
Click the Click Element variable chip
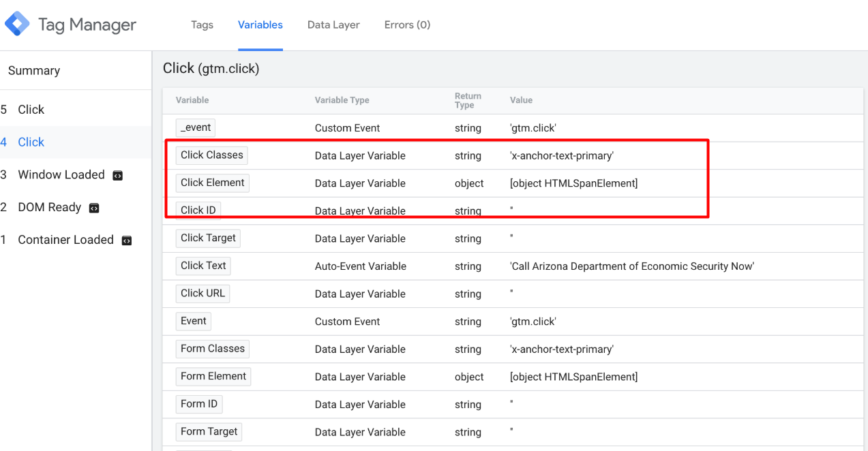[212, 183]
